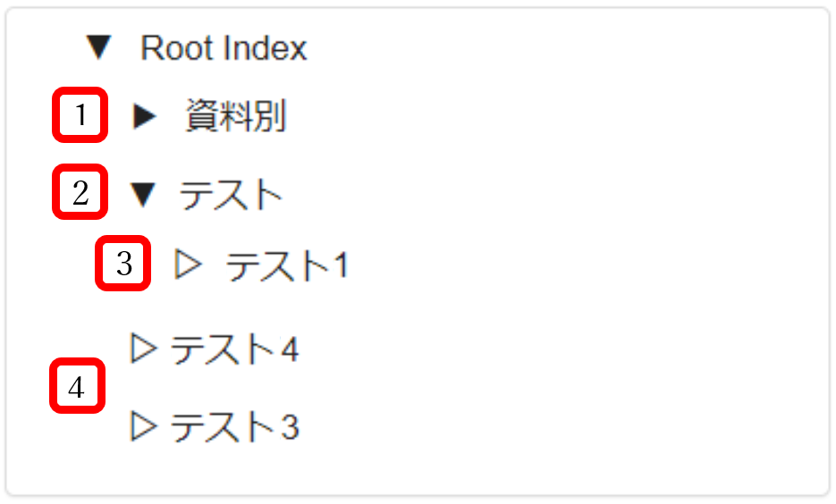Viewport: 836px width, 504px height.
Task: Select the テスト tree label
Action: pyautogui.click(x=231, y=195)
